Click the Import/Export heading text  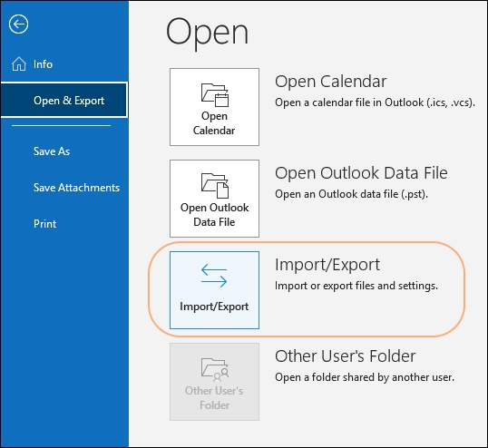pos(327,265)
